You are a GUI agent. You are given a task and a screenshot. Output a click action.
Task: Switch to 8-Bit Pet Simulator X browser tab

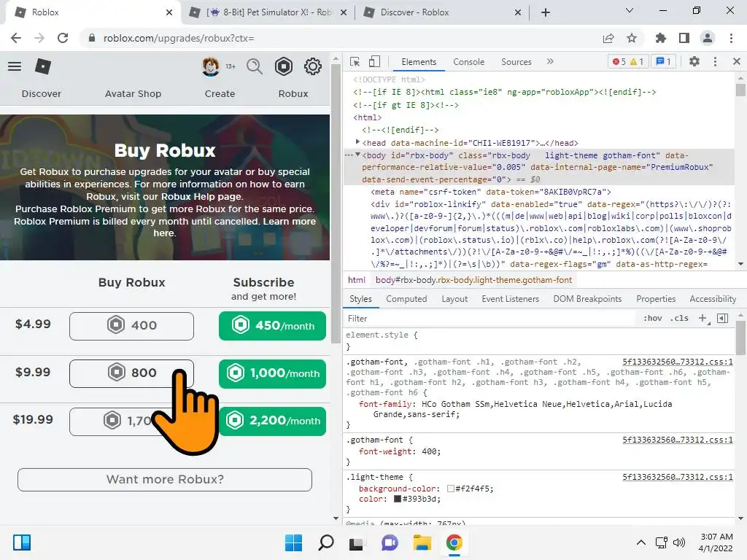coord(268,12)
